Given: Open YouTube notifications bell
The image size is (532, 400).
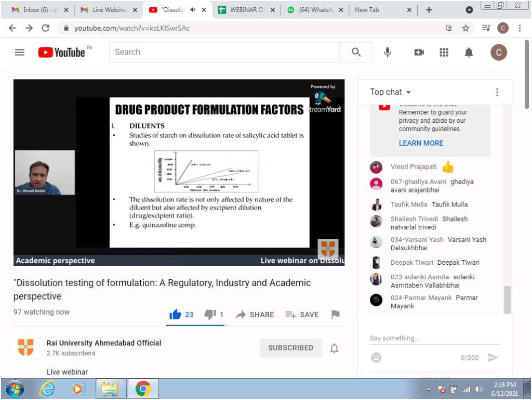Looking at the screenshot, I should (469, 53).
